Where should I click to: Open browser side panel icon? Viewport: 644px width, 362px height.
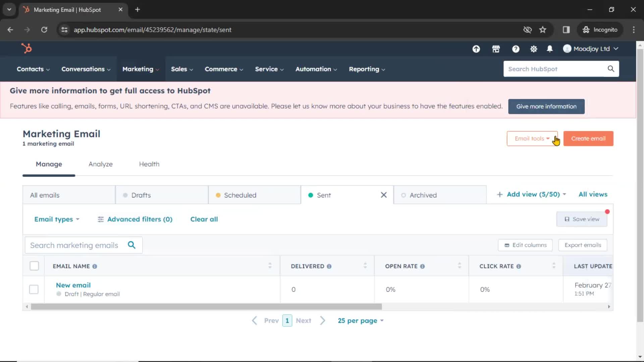(x=566, y=29)
